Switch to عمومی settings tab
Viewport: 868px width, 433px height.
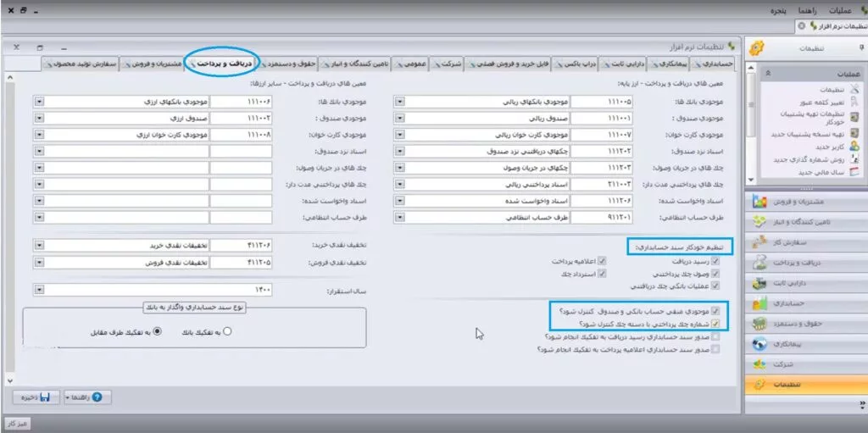409,64
